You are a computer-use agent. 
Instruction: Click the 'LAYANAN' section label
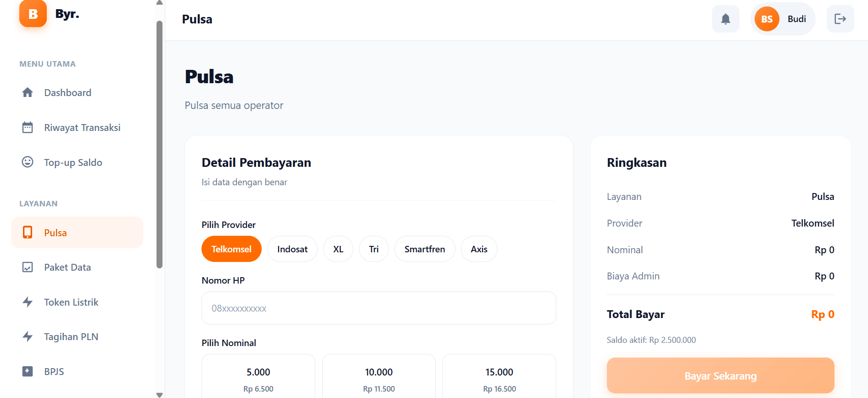pos(39,204)
